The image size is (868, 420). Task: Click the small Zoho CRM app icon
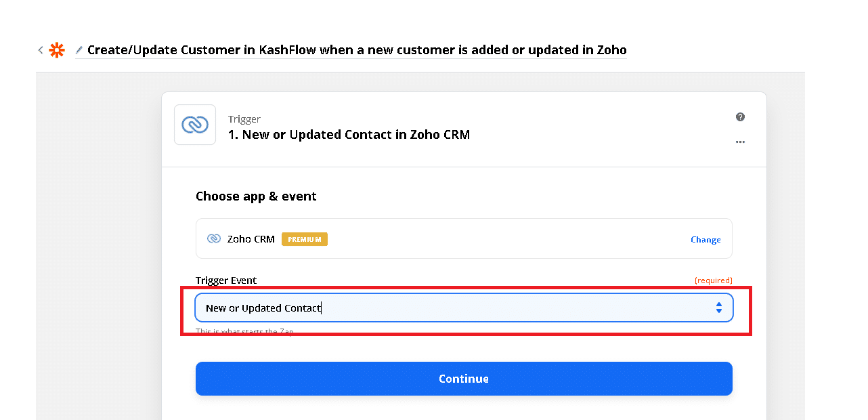[x=214, y=239]
